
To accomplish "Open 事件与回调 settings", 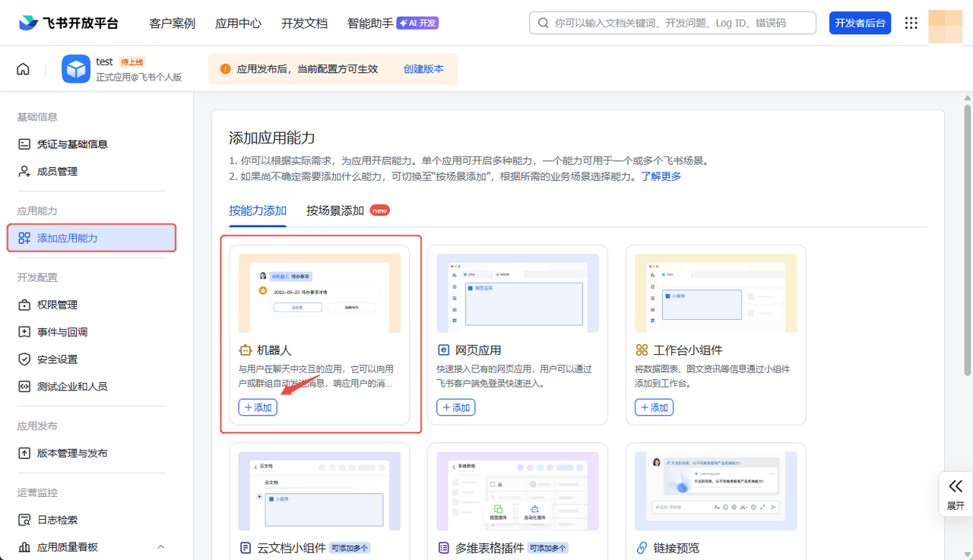I will [x=62, y=332].
